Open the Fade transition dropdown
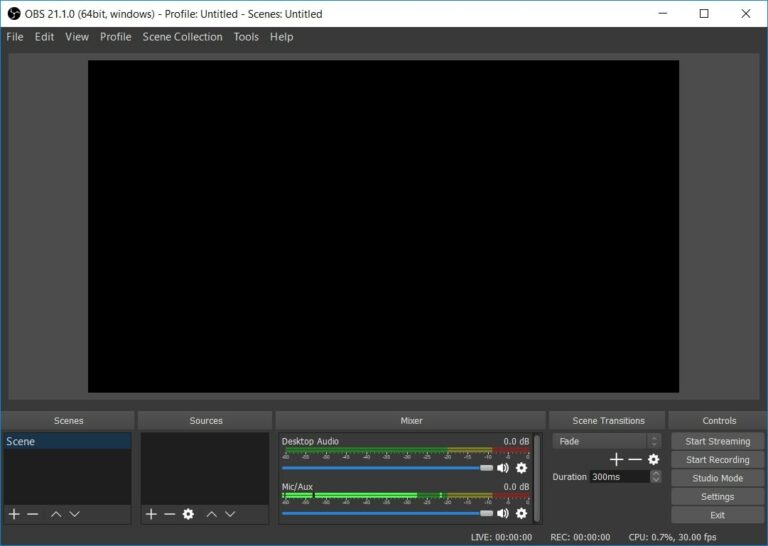 click(x=606, y=441)
